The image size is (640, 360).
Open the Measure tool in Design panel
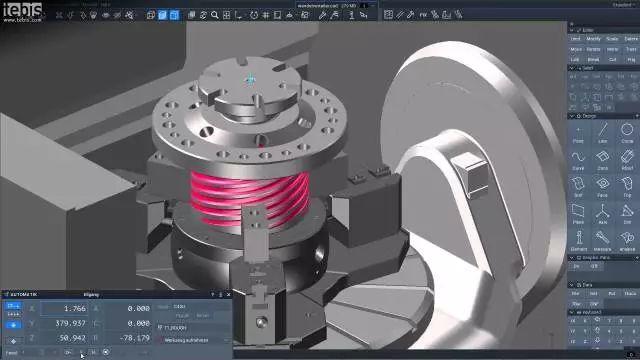pyautogui.click(x=602, y=242)
